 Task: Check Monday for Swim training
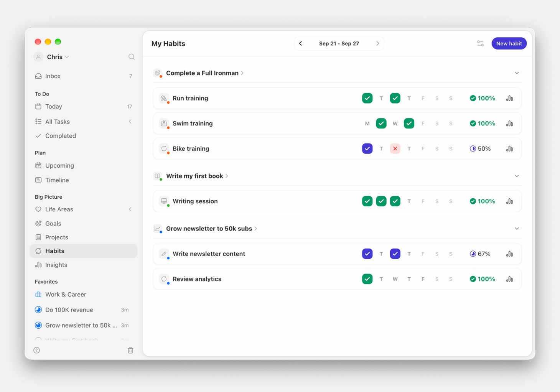click(x=367, y=124)
